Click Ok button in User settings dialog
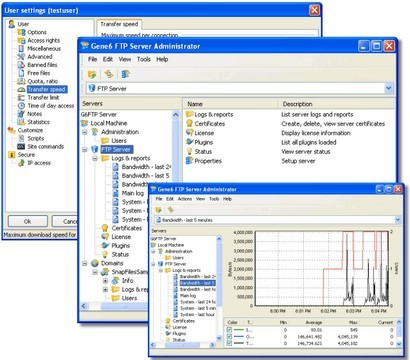410x360 pixels. click(x=27, y=221)
